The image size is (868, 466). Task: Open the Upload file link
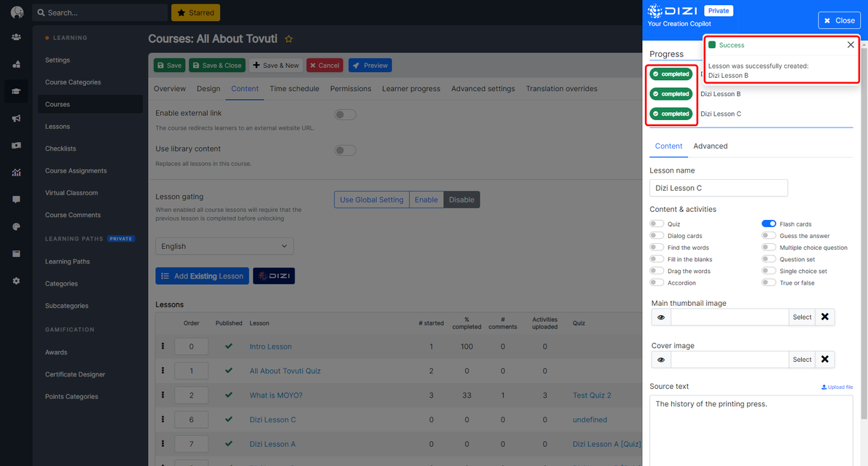pyautogui.click(x=837, y=387)
